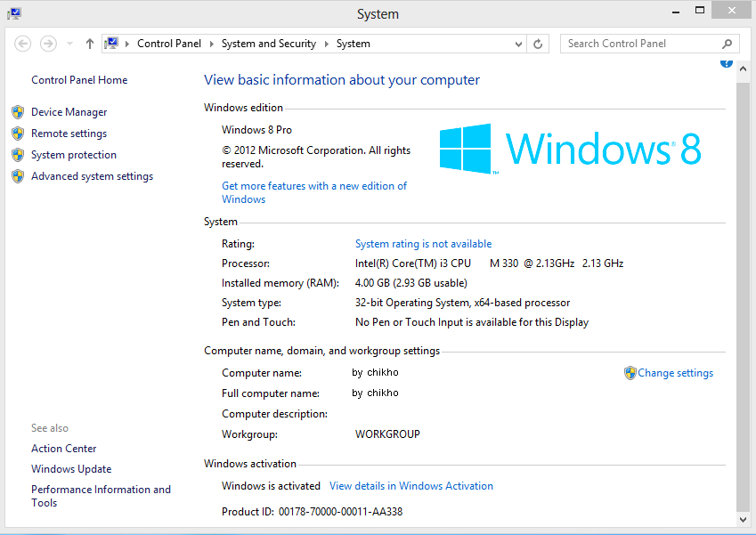
Task: Click the 32-bit Operating System value
Action: tap(462, 303)
